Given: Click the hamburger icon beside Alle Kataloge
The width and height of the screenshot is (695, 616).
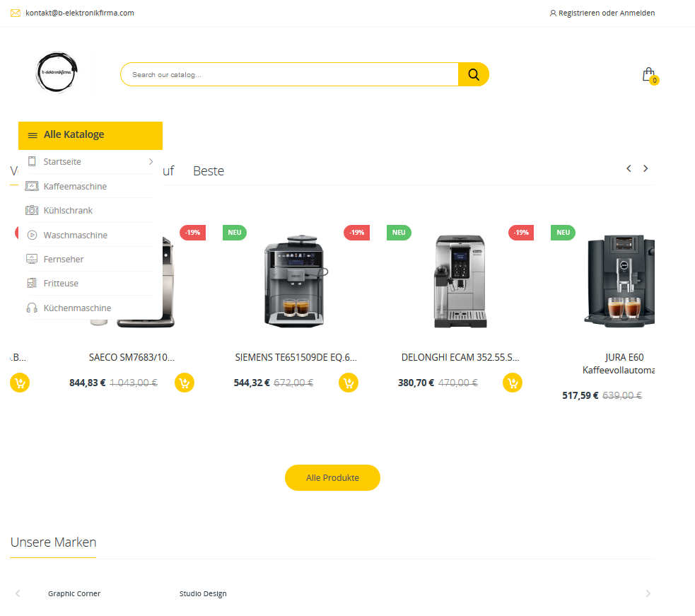Looking at the screenshot, I should (x=33, y=135).
